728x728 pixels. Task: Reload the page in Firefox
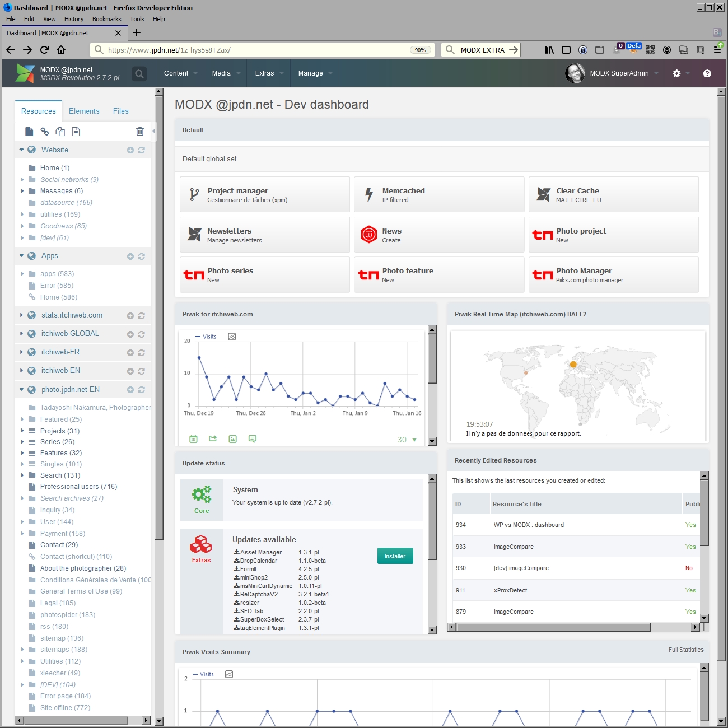45,50
